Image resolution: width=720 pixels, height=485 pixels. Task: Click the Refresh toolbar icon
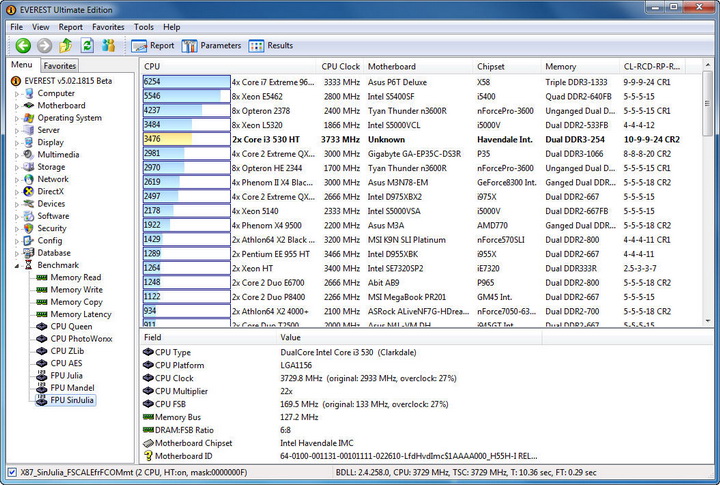[x=87, y=45]
